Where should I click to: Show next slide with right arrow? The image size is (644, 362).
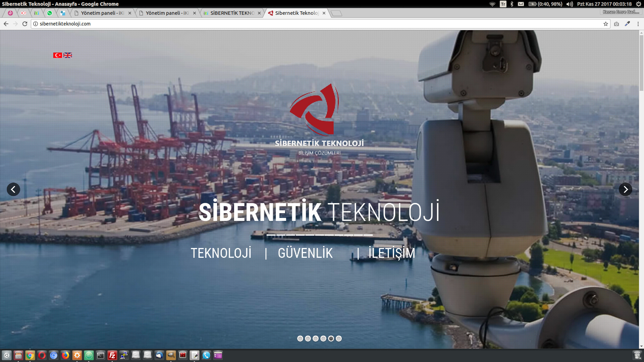tap(626, 189)
